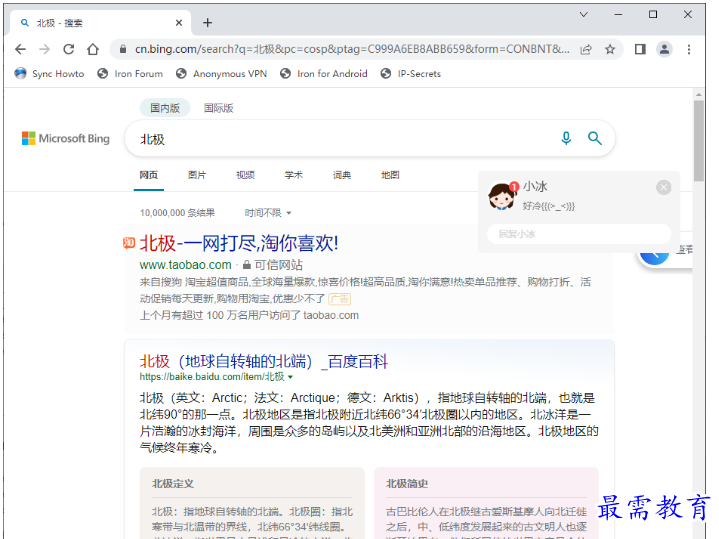This screenshot has width=719, height=539.
Task: Click the Microsoft Bing logo
Action: [66, 138]
